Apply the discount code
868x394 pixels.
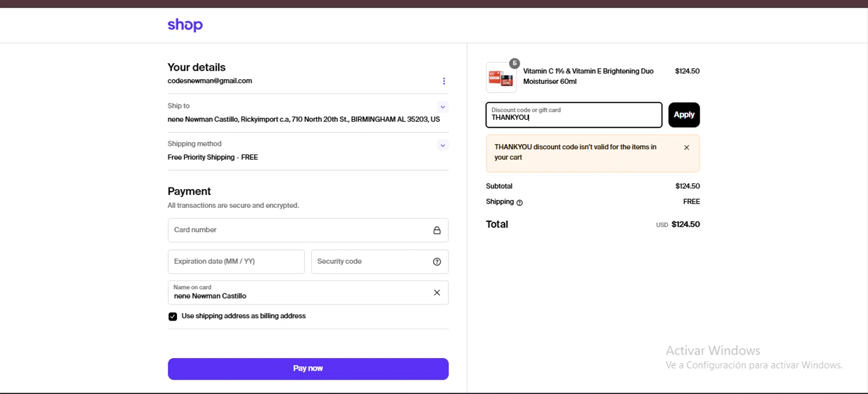(683, 115)
